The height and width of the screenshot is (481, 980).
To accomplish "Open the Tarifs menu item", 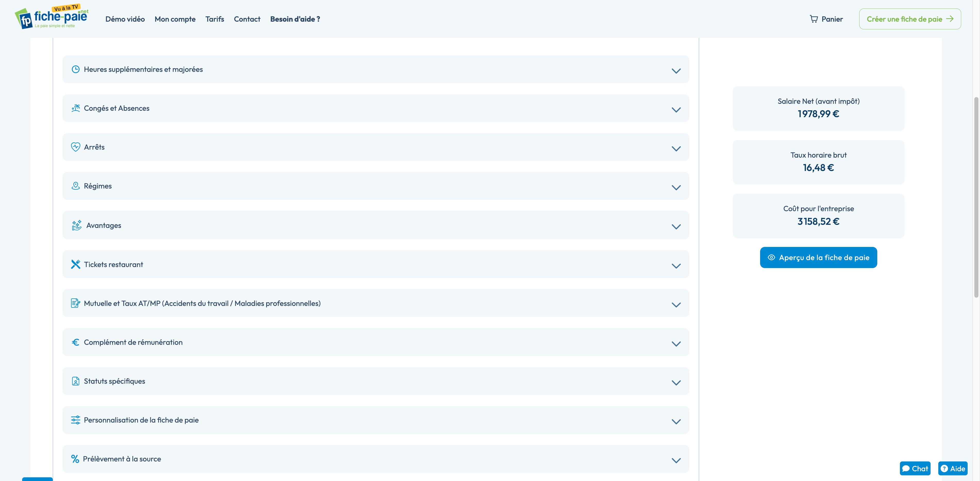I will 214,19.
